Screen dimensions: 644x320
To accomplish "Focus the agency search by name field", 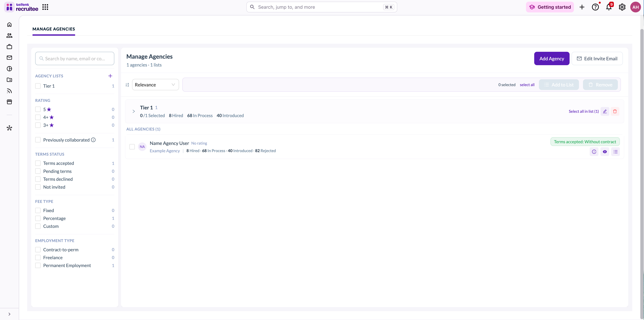I will coord(75,58).
